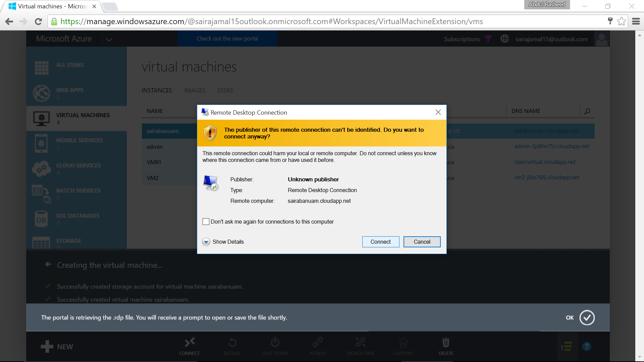The image size is (644, 362).
Task: Click the Delete trash icon
Action: pos(446,342)
